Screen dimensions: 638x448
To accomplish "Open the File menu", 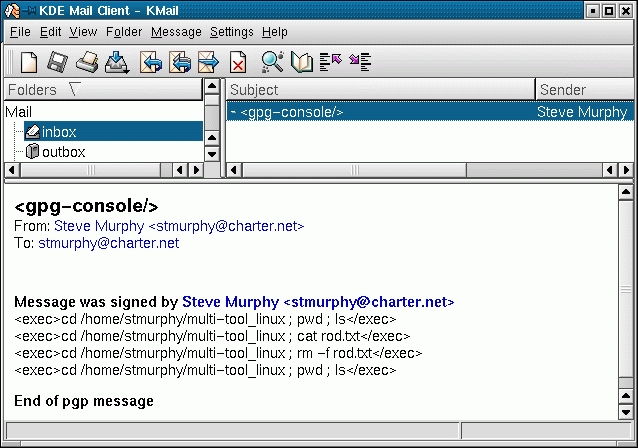I will [20, 32].
